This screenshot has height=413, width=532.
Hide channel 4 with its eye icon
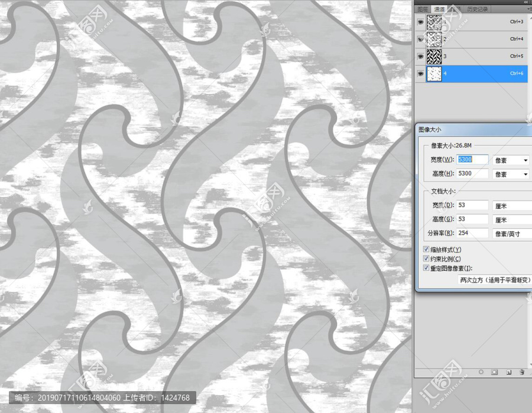coord(421,74)
